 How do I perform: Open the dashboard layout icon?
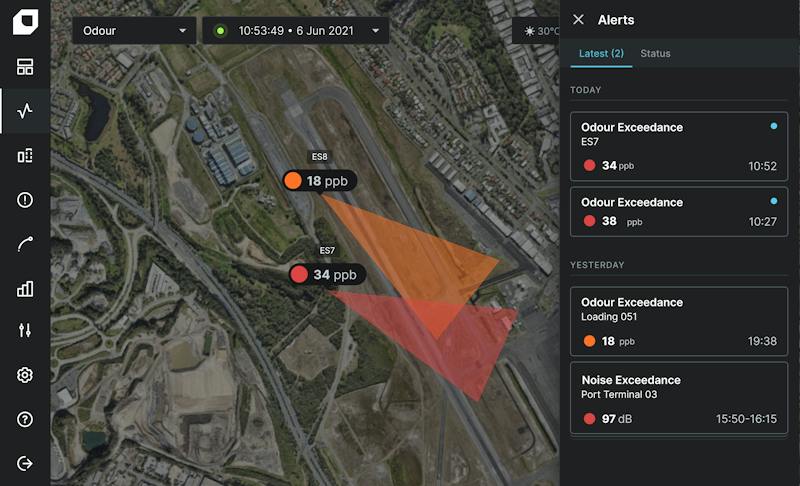pyautogui.click(x=25, y=67)
